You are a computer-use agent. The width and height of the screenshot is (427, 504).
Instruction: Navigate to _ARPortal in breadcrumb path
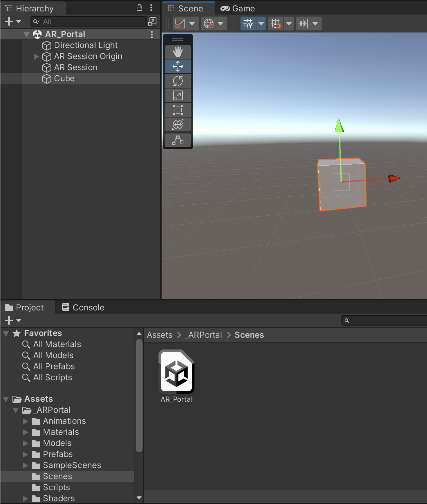[203, 335]
